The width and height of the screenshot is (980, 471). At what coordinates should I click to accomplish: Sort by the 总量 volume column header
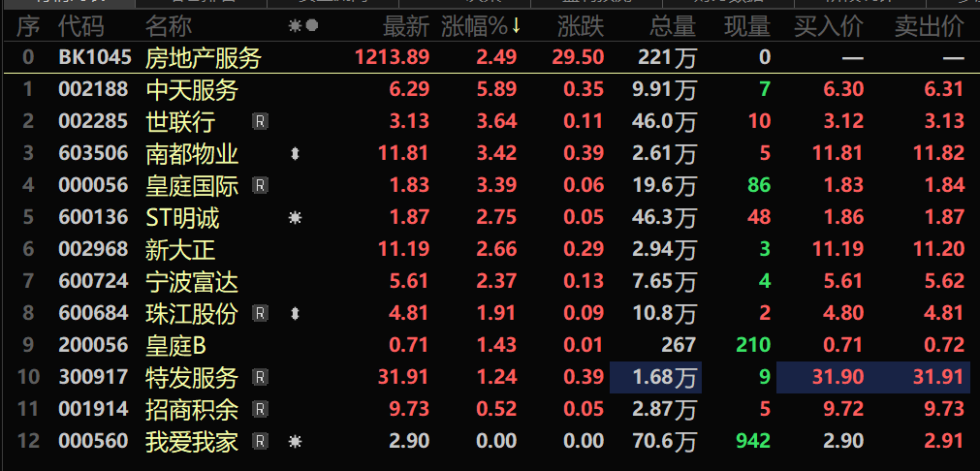click(673, 26)
